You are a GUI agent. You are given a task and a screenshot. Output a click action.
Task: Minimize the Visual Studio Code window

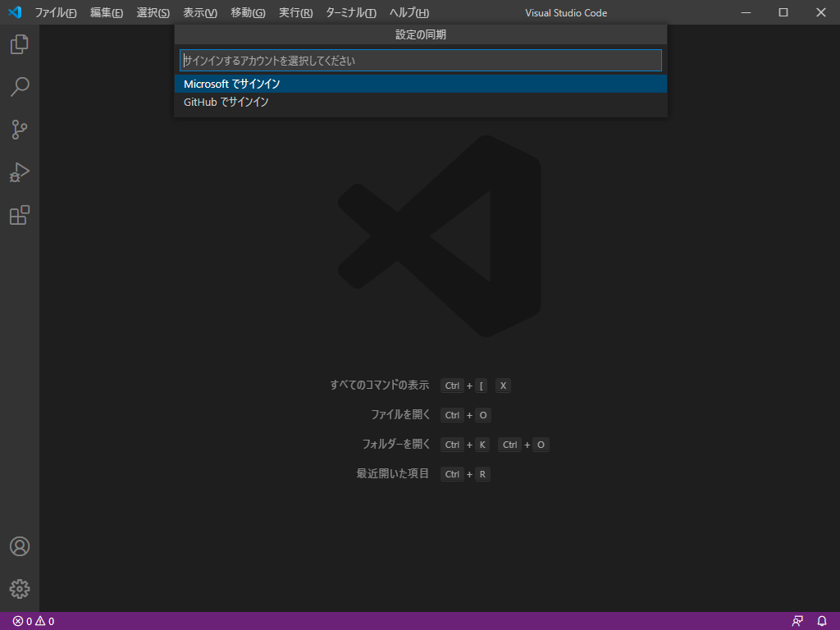pos(746,12)
